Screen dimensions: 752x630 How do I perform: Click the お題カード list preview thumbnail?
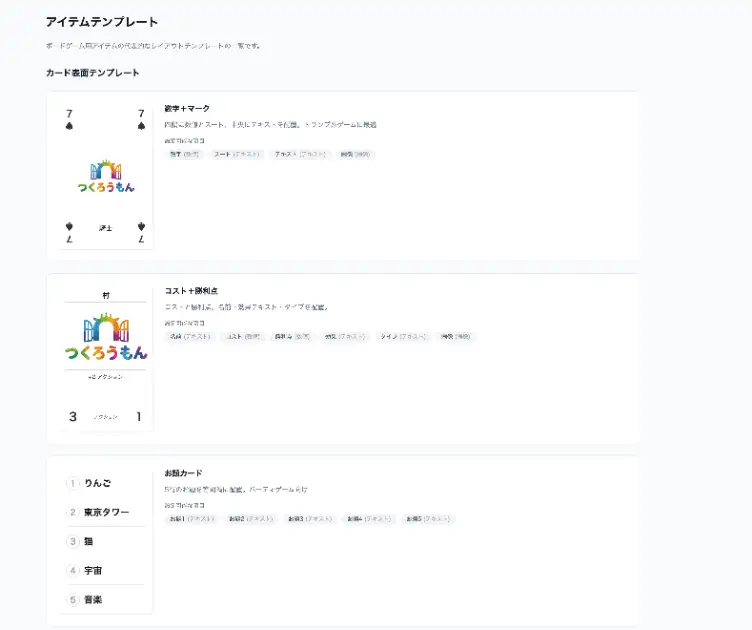point(105,540)
